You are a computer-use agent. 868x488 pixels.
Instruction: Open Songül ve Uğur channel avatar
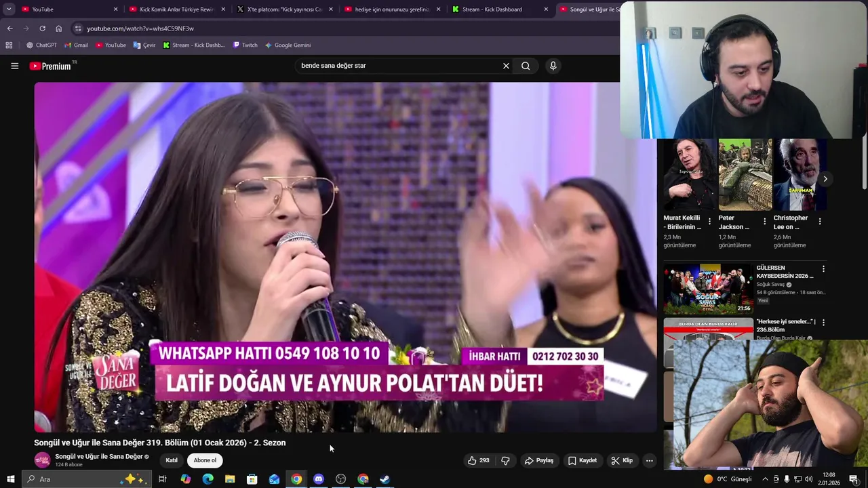[43, 460]
